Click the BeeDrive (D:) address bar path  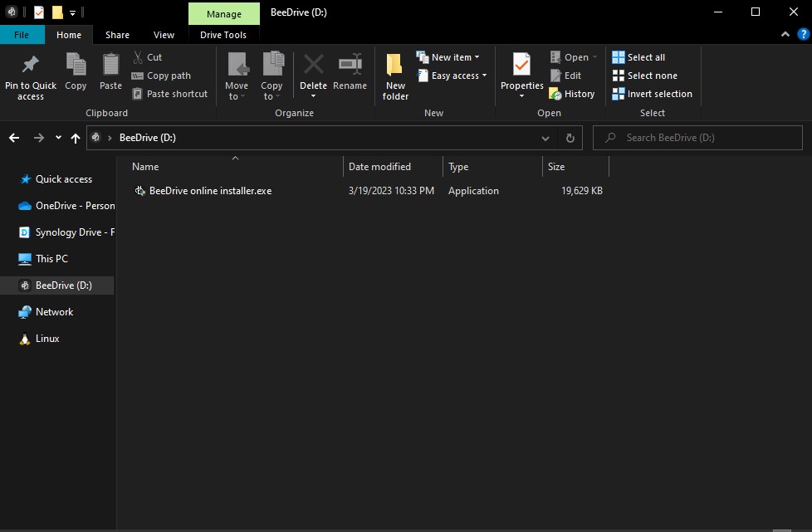(148, 138)
